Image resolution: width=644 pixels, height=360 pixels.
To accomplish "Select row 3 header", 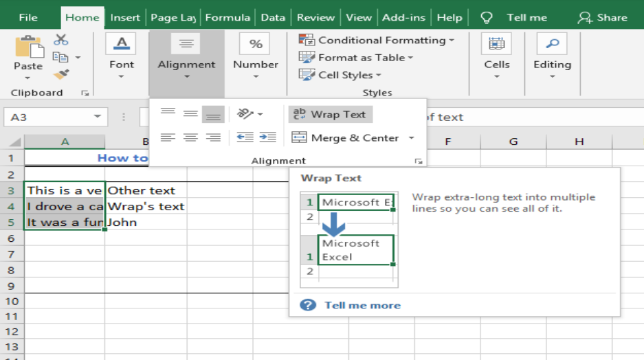I will (12, 190).
